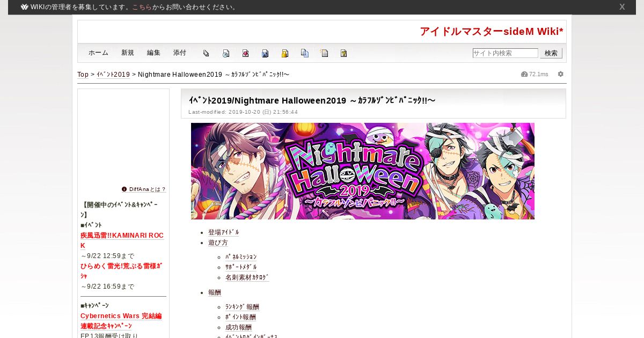Click the Last-modified 2019-10-20 timestamp text
This screenshot has height=338, width=644.
(243, 112)
